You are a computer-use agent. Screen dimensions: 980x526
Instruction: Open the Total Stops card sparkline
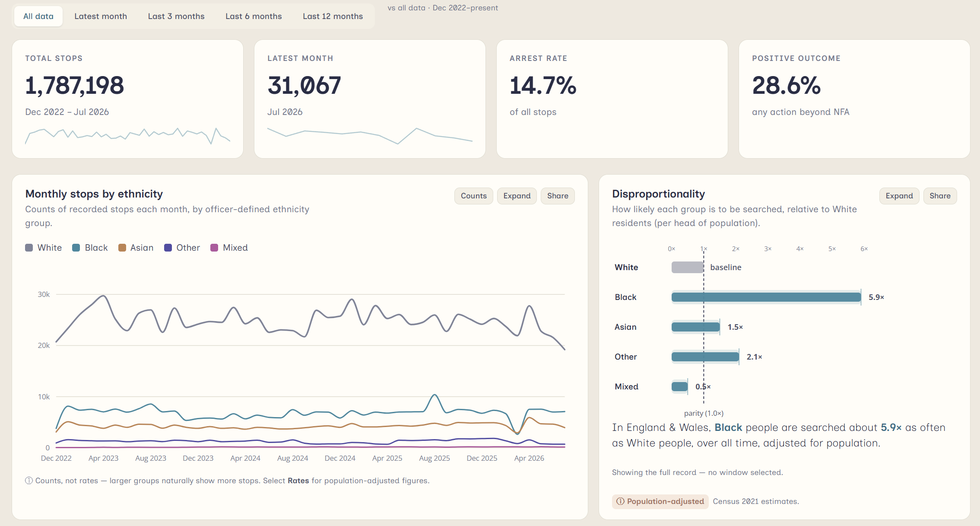[128, 136]
